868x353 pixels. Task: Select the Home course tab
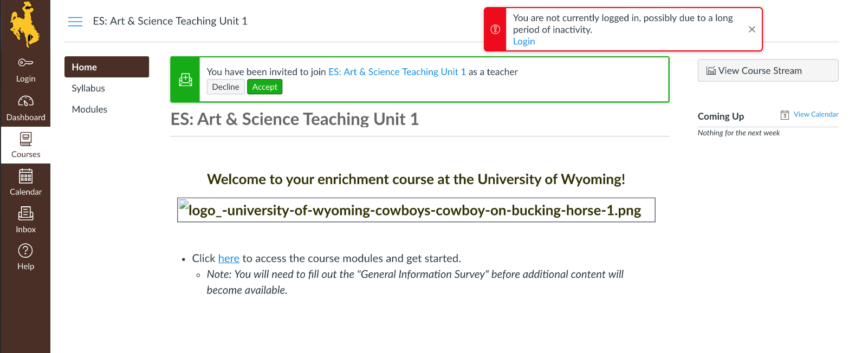107,67
